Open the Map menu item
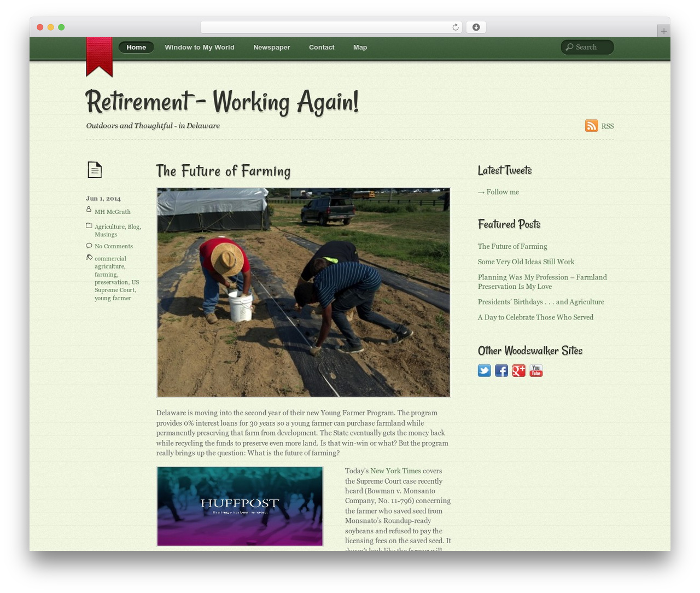700x593 pixels. [360, 47]
